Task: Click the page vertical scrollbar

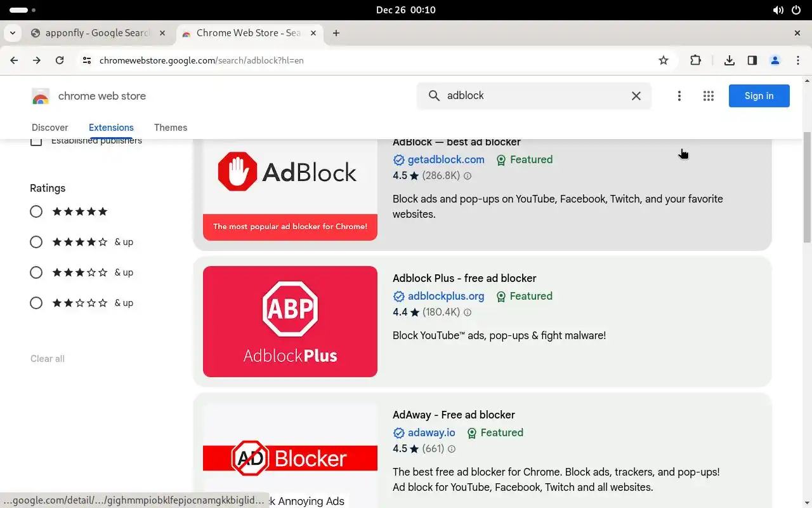Action: tap(807, 187)
